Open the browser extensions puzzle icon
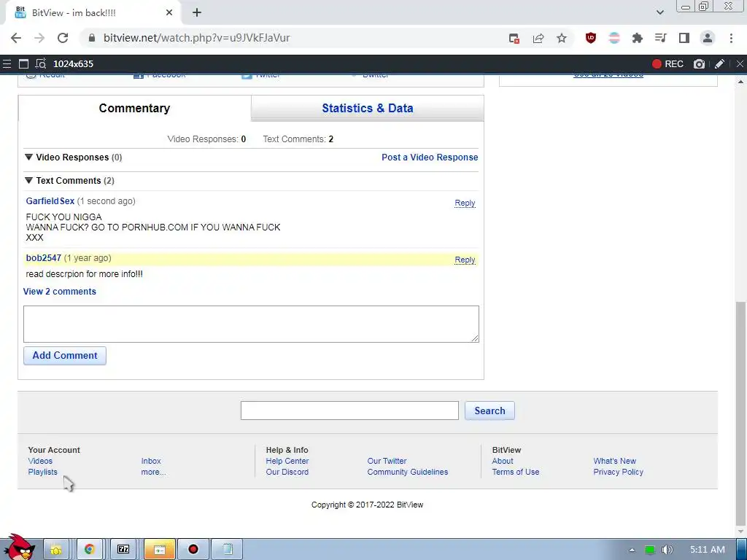This screenshot has height=560, width=747. click(638, 38)
